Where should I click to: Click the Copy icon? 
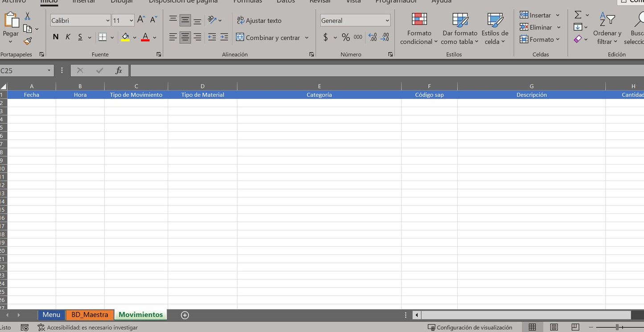tap(28, 29)
